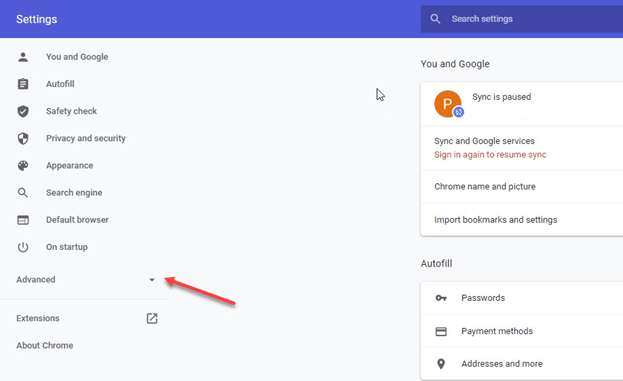
Task: Expand the Advanced section arrow
Action: pyautogui.click(x=152, y=280)
